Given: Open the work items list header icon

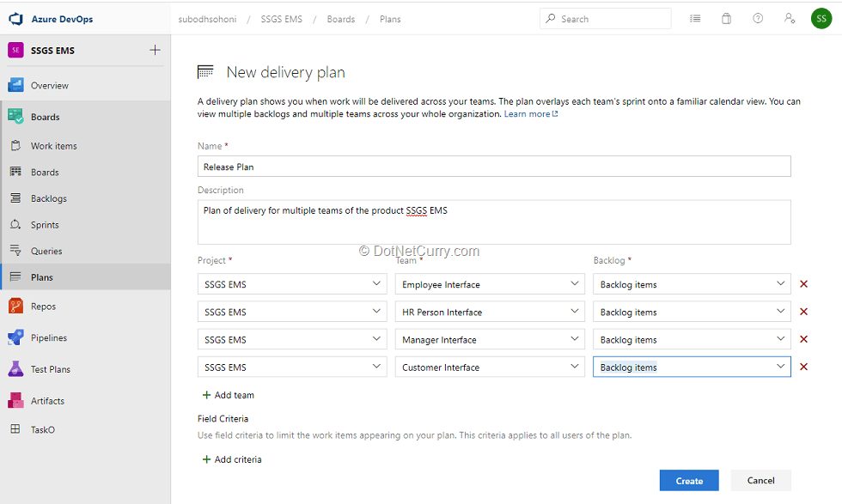Looking at the screenshot, I should pyautogui.click(x=695, y=19).
